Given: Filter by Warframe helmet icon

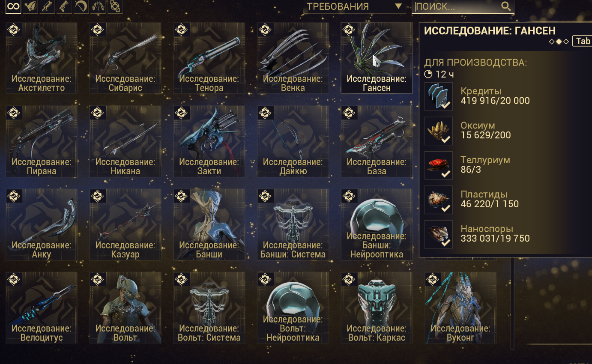Looking at the screenshot, I should pyautogui.click(x=30, y=6).
